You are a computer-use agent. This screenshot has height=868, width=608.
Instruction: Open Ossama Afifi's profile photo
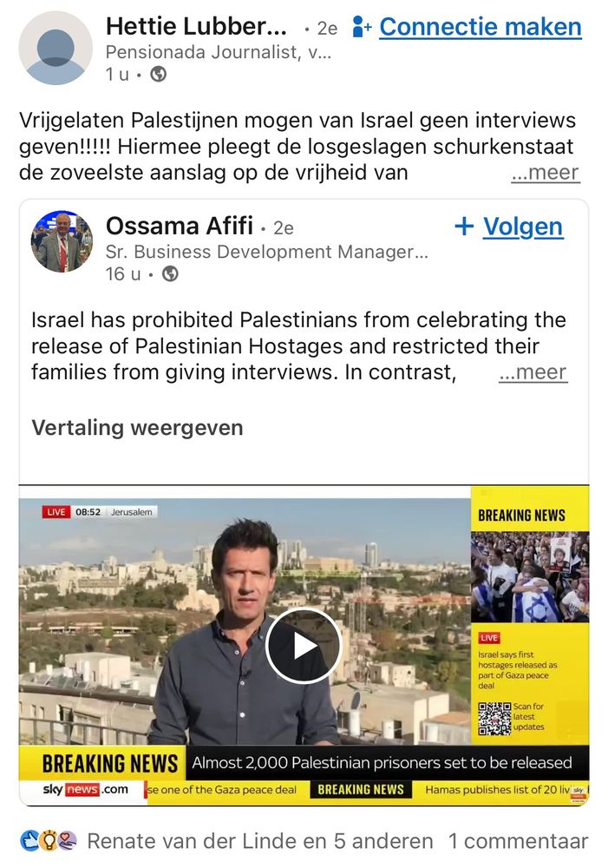coord(62,241)
